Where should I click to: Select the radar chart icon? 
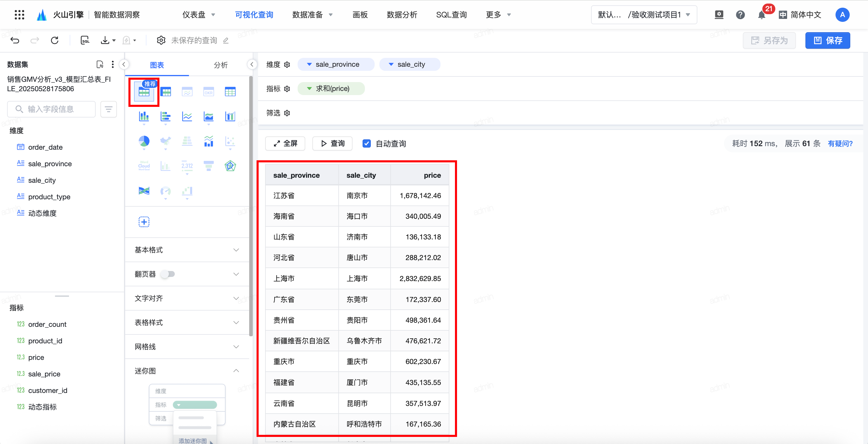(230, 166)
